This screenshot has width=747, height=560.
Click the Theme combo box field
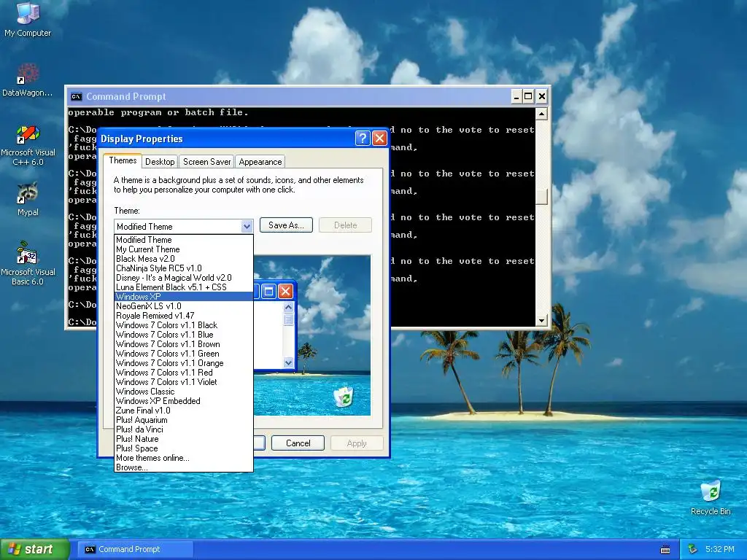pos(183,226)
